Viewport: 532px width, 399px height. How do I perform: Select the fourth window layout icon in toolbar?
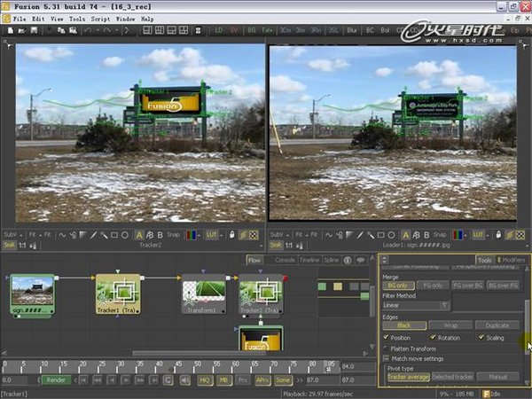[x=184, y=30]
